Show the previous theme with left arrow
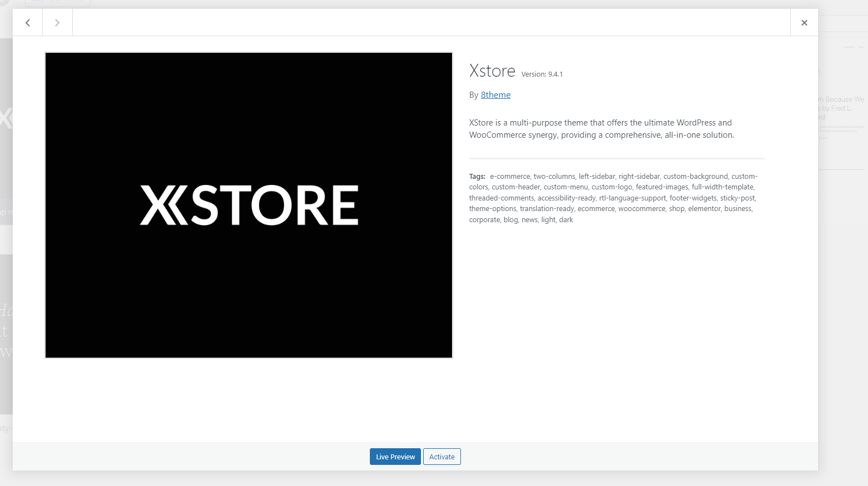Image resolution: width=868 pixels, height=486 pixels. (28, 23)
